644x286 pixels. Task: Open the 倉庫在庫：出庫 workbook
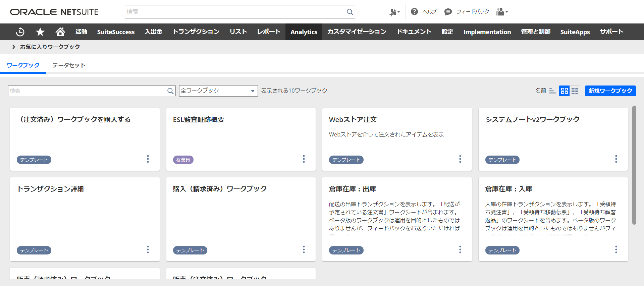(352, 189)
